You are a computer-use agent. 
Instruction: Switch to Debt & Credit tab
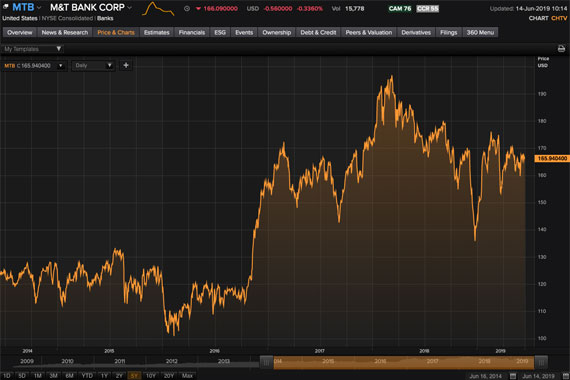tap(318, 32)
